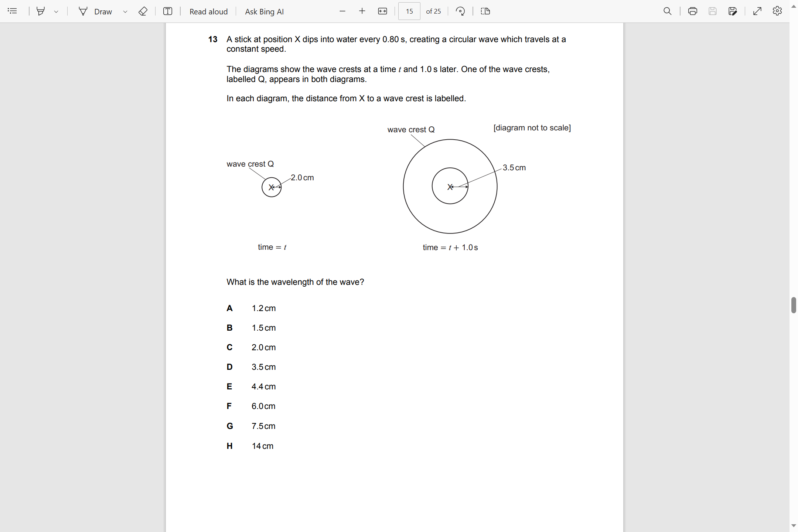Expand the Highlight color options dropdown

(x=56, y=11)
